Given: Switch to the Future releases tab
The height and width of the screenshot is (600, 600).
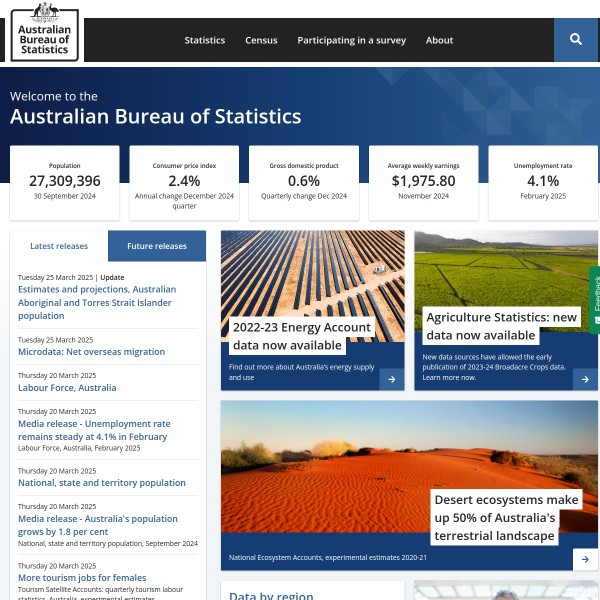Looking at the screenshot, I should tap(157, 246).
